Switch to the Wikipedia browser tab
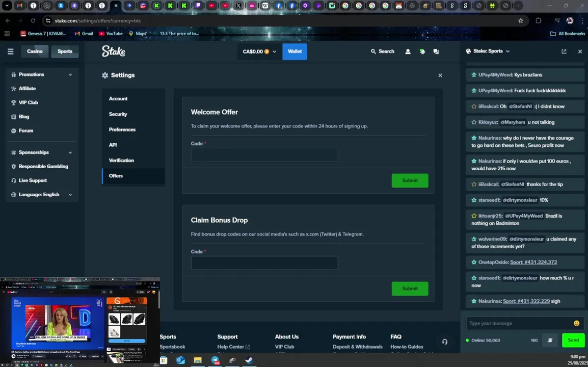Screen dimensions: 588x367 (x=265, y=6)
